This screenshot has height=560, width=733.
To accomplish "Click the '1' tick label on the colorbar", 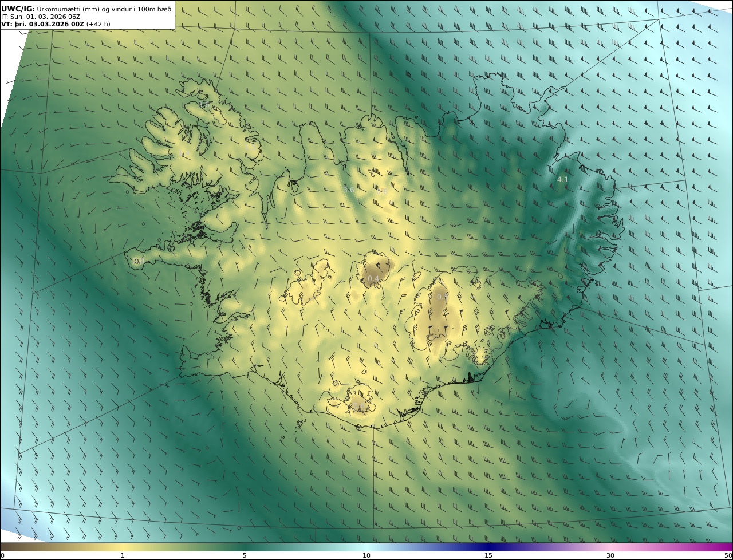I will click(x=122, y=555).
